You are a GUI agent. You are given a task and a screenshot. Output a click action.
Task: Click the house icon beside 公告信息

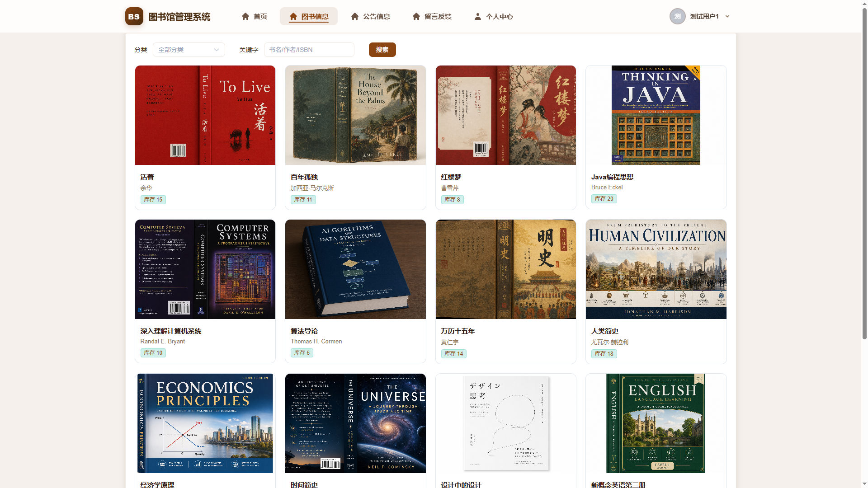tap(355, 16)
